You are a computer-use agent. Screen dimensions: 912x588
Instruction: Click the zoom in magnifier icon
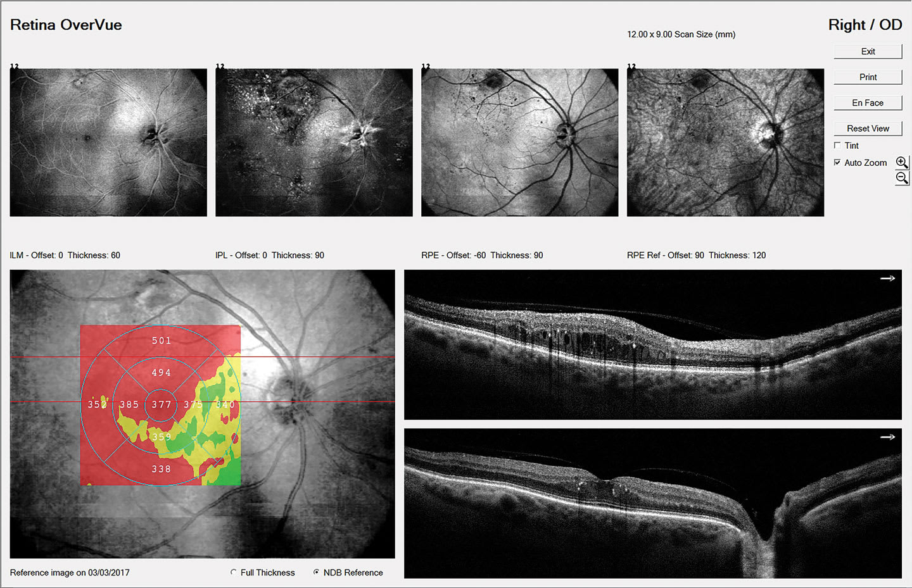[x=902, y=163]
